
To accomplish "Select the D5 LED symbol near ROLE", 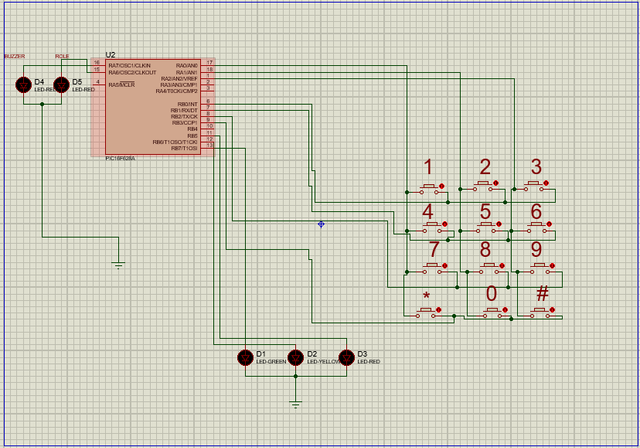I will coord(62,85).
